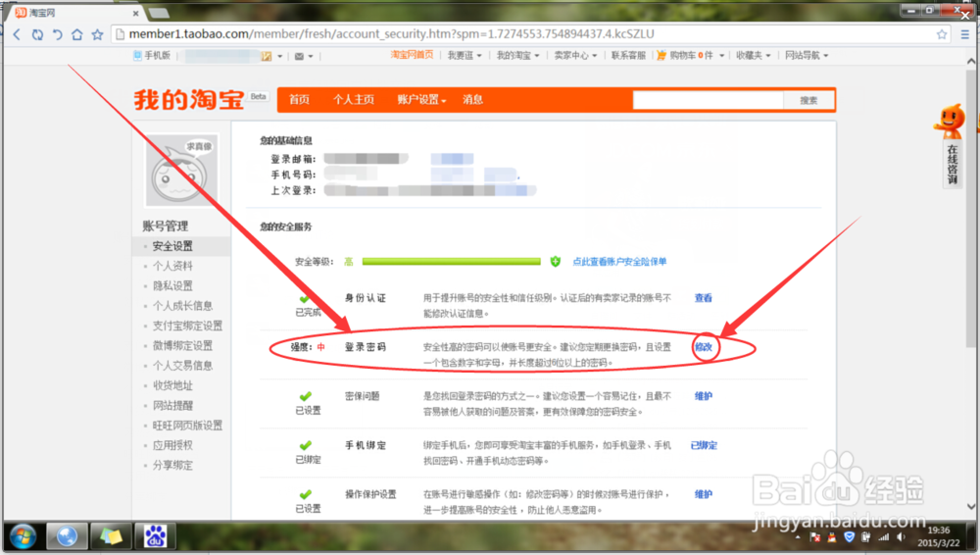Open the browser home page icon

(76, 34)
